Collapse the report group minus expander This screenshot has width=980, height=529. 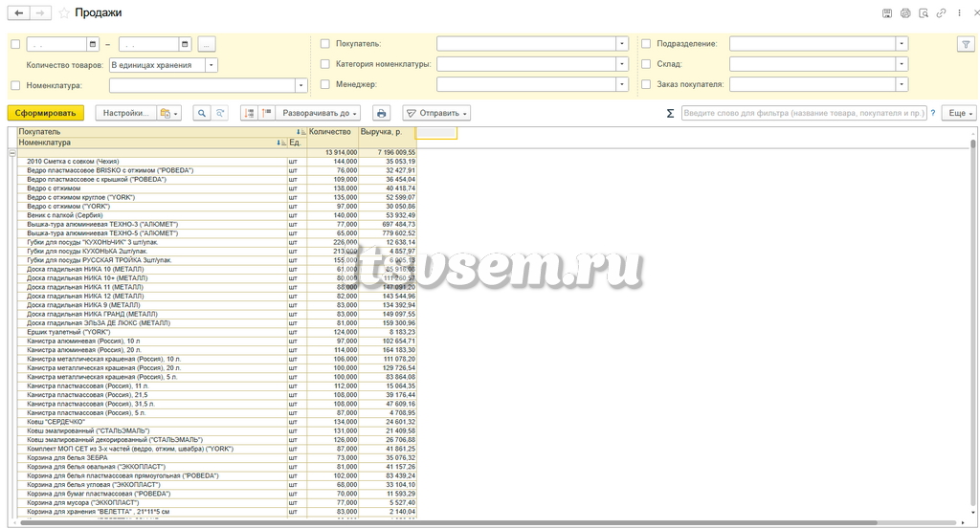click(12, 152)
